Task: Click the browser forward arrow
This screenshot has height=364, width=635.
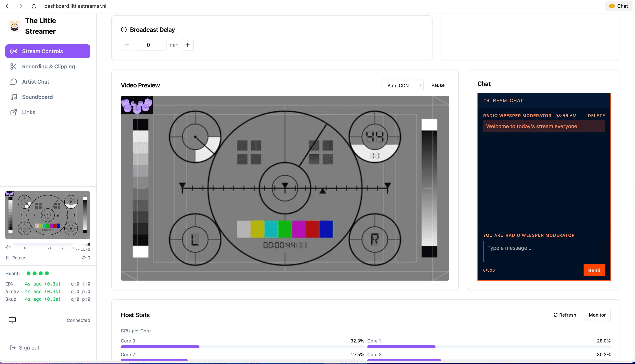Action: tap(21, 6)
